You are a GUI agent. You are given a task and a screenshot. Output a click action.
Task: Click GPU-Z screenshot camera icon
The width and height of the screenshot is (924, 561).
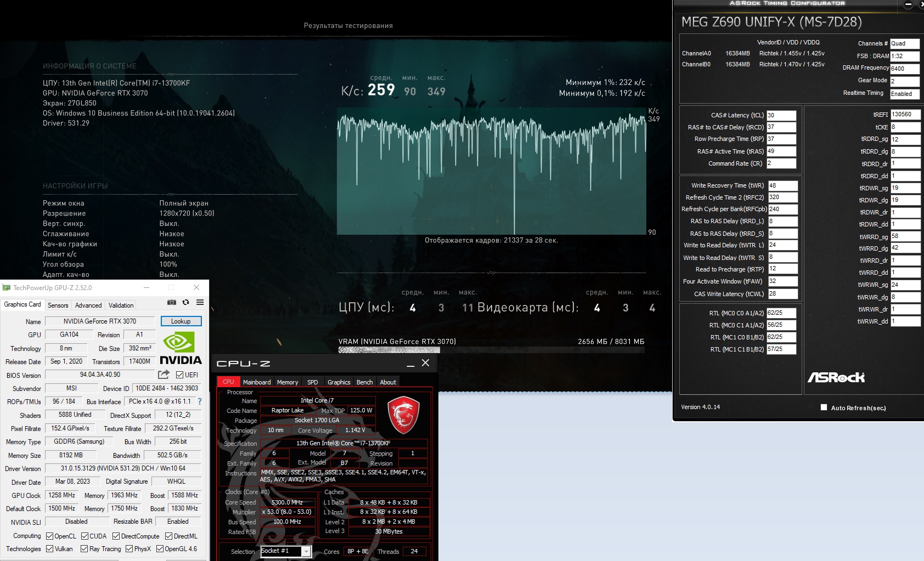172,302
